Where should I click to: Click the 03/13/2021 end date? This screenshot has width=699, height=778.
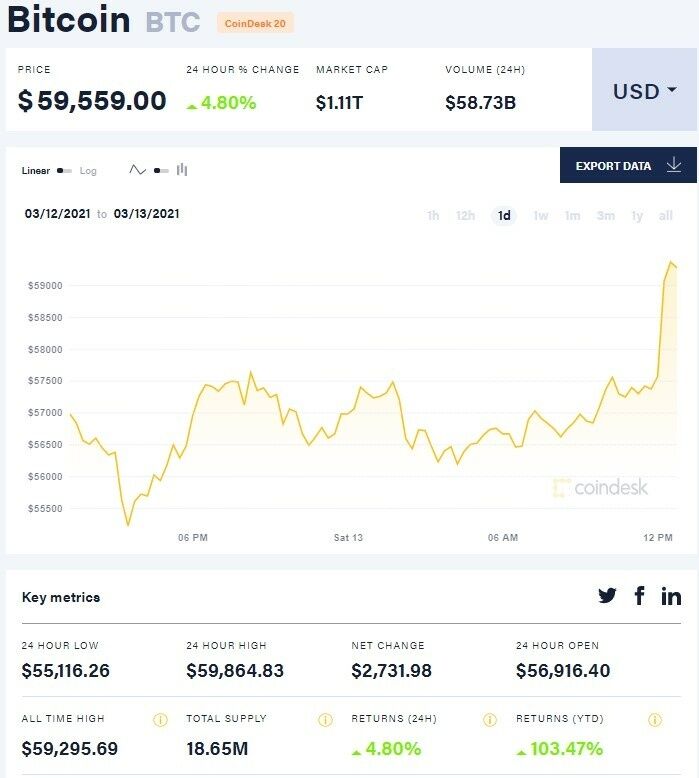tap(147, 214)
